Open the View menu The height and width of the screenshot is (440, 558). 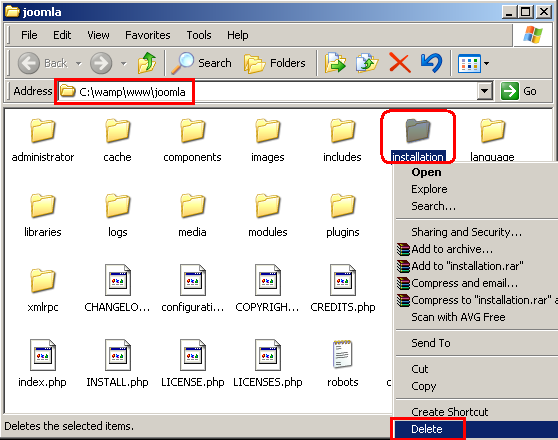(98, 35)
